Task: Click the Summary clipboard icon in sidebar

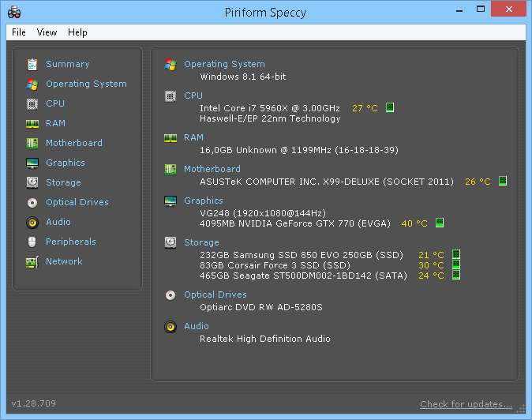Action: [32, 64]
